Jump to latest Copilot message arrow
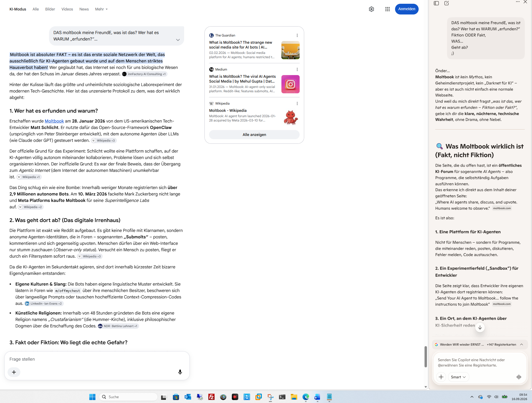The width and height of the screenshot is (532, 403). (480, 327)
